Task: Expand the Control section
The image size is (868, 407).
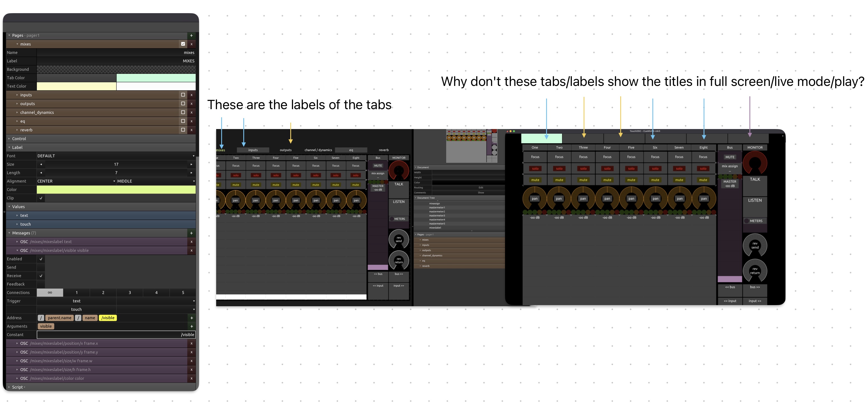Action: [9, 139]
